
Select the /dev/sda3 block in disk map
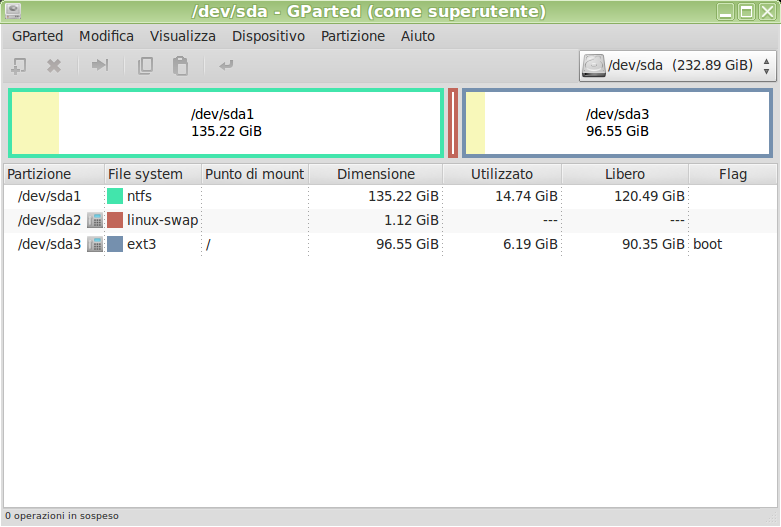617,123
